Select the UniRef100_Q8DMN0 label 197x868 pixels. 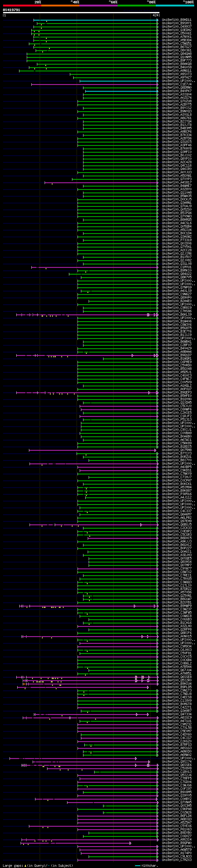pos(176,88)
